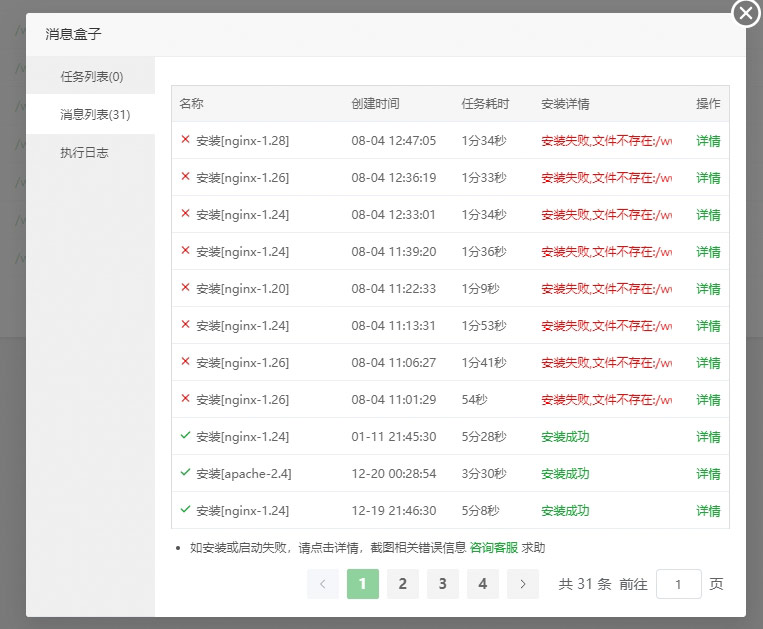Navigate to page 4

[482, 584]
